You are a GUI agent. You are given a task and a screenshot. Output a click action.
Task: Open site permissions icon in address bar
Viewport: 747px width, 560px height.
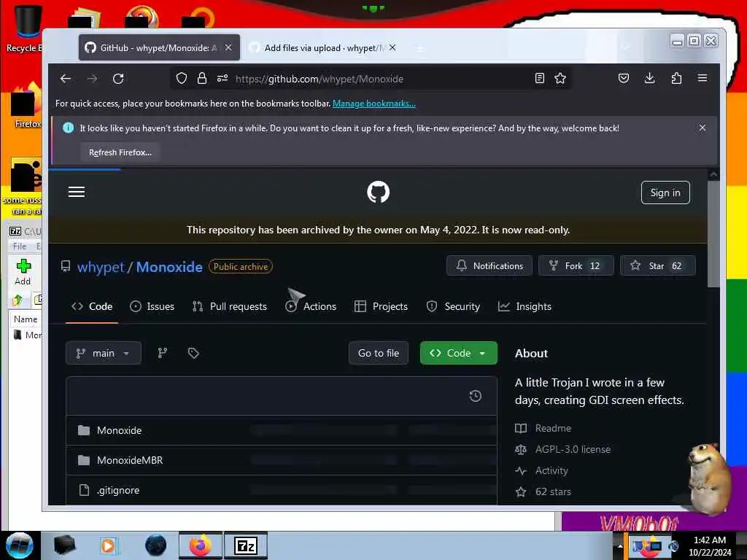pyautogui.click(x=222, y=79)
